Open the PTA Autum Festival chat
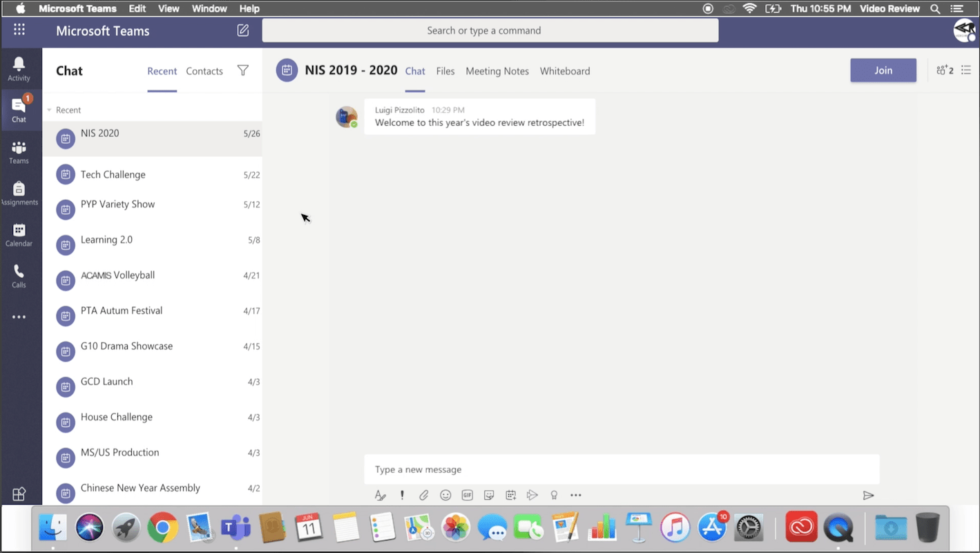Viewport: 980px width, 553px height. (x=153, y=315)
